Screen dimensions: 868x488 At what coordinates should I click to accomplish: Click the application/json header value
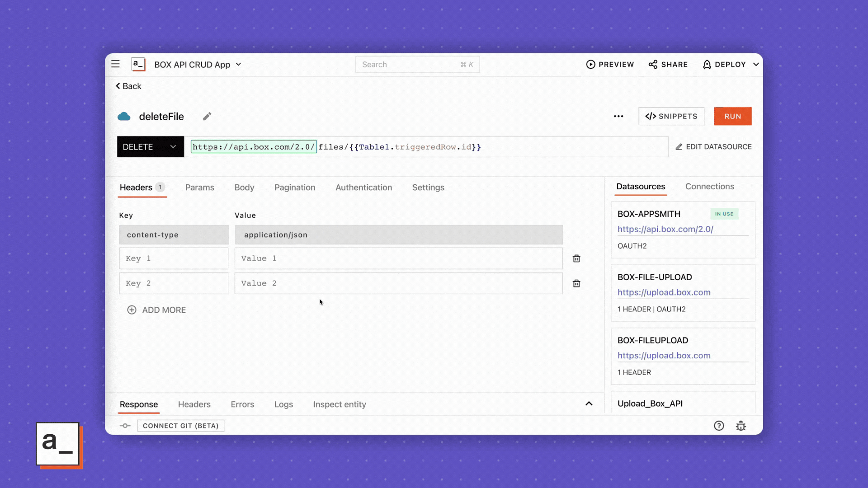(399, 235)
